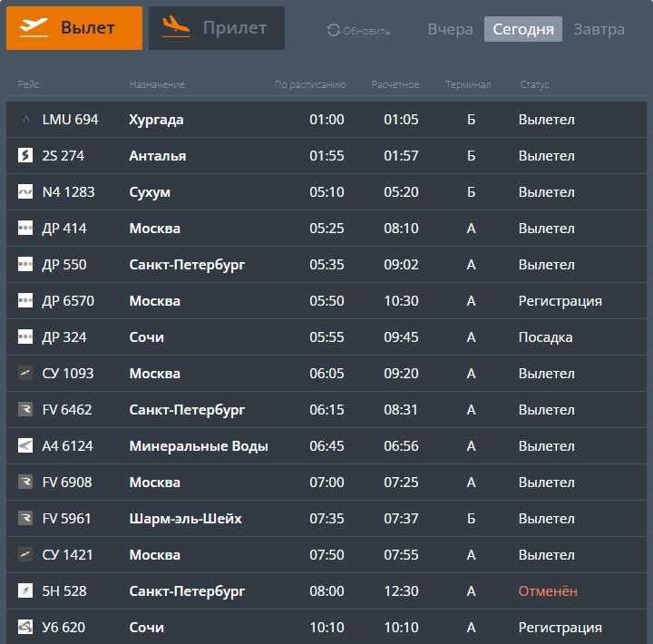Click airline logo icon for flight 5H 528
The height and width of the screenshot is (644, 653).
[x=25, y=590]
